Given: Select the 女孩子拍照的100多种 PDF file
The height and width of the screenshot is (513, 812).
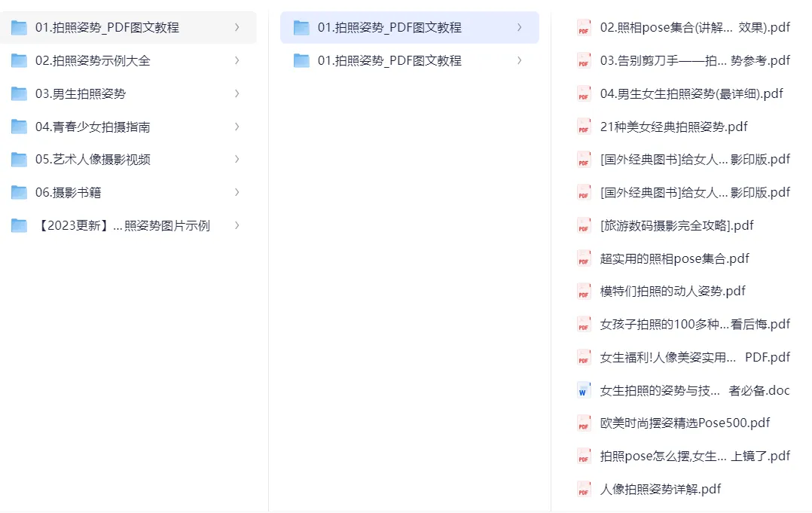Looking at the screenshot, I should pyautogui.click(x=694, y=324).
